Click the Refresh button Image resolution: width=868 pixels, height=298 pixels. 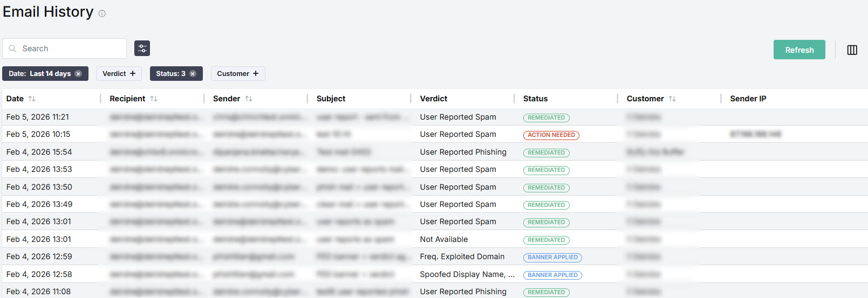(x=799, y=50)
